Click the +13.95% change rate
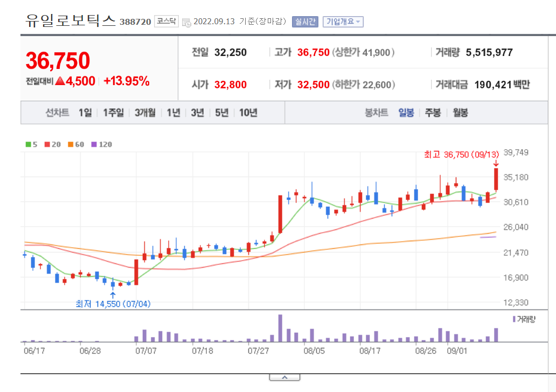Screen dimensions: 556x392 coord(127,81)
